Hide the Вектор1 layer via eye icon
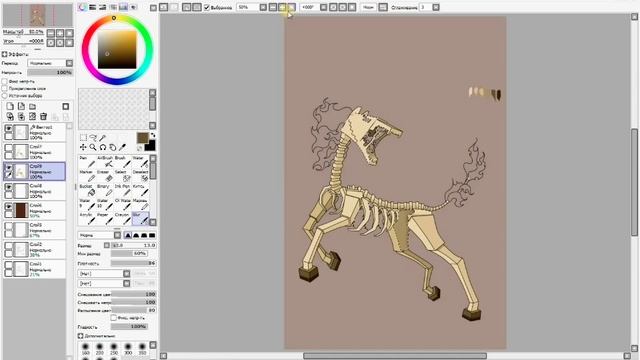The width and height of the screenshot is (640, 360). (9, 128)
